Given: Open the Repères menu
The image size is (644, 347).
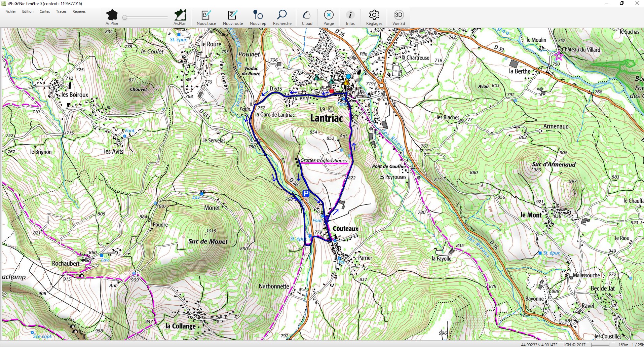Looking at the screenshot, I should [x=79, y=11].
